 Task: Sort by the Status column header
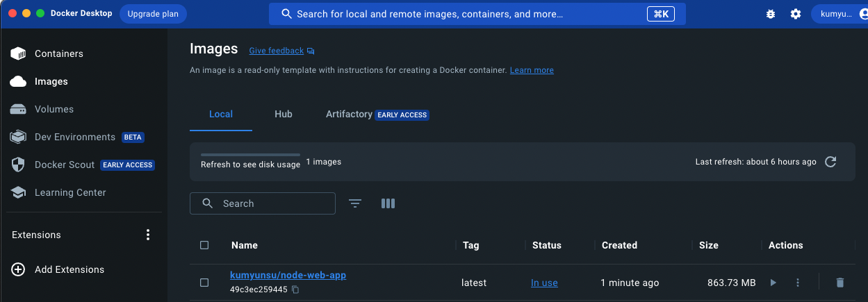pos(547,245)
